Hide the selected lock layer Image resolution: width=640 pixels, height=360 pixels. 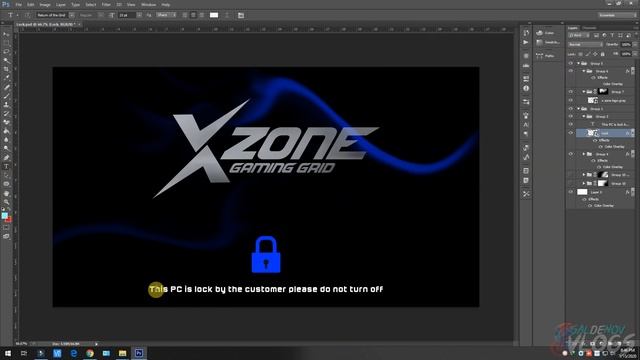tap(571, 133)
